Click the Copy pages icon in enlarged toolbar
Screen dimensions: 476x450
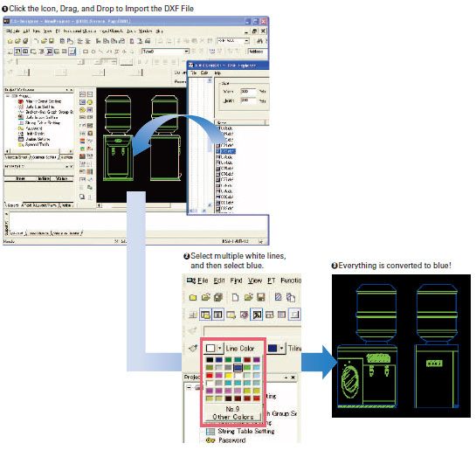[291, 297]
